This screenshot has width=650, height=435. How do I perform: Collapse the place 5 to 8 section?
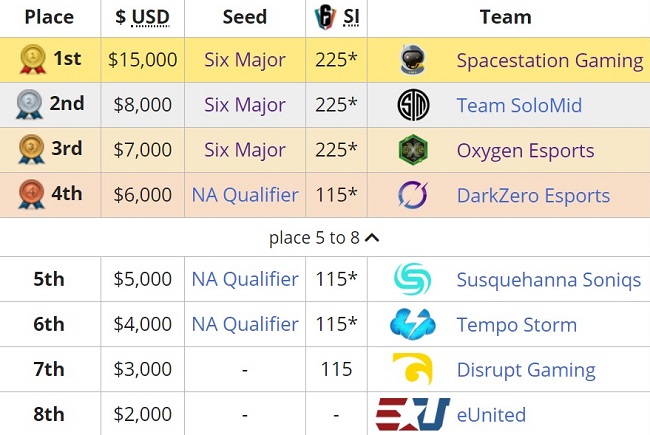pos(324,238)
